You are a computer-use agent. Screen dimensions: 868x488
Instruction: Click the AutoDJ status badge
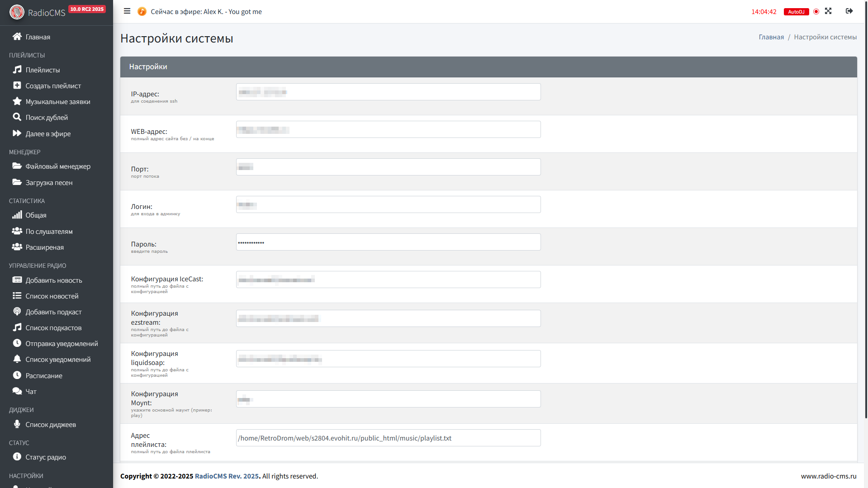[x=796, y=12]
